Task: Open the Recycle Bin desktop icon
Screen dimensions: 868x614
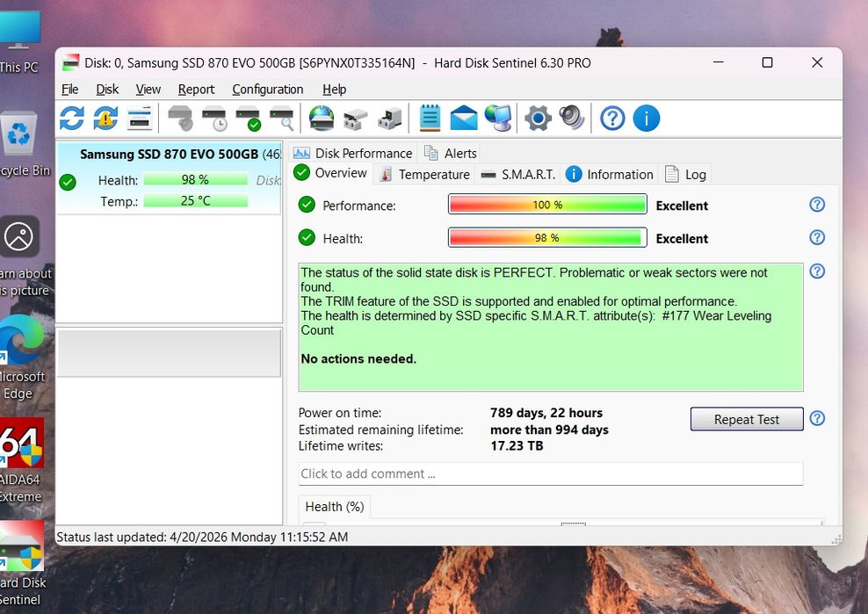Action: tap(21, 144)
